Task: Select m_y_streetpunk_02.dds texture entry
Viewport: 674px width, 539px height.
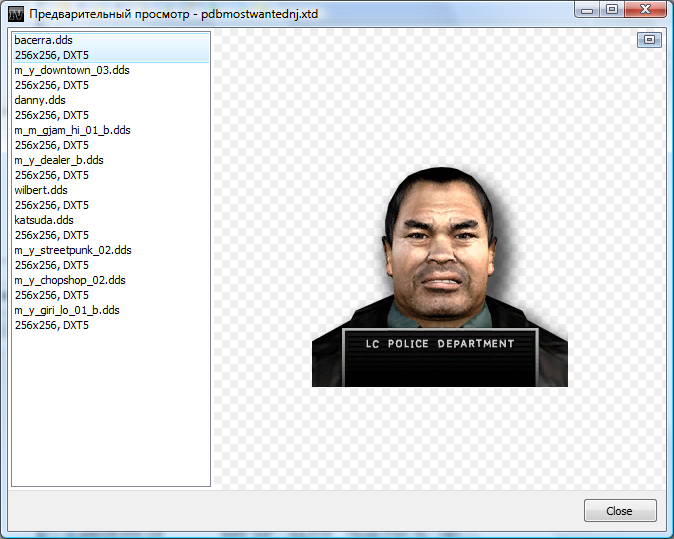Action: point(111,258)
